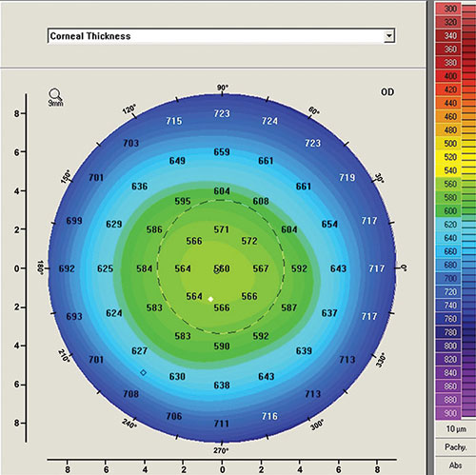The width and height of the screenshot is (476, 475).
Task: Click the peripheral value 716
Action: [x=269, y=416]
